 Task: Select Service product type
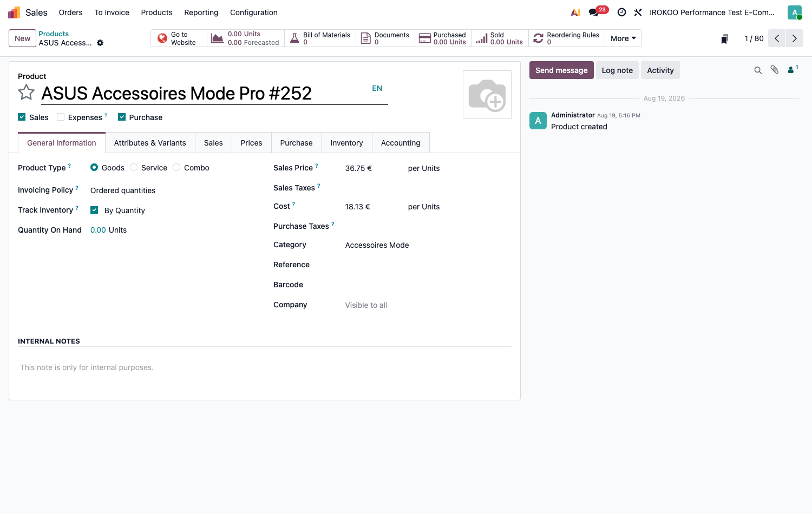coord(134,168)
